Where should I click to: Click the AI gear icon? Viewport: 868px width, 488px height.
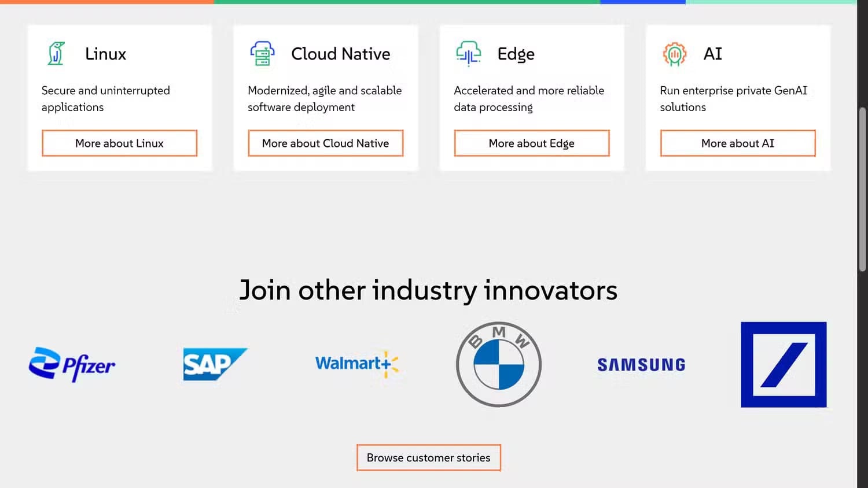click(x=674, y=54)
